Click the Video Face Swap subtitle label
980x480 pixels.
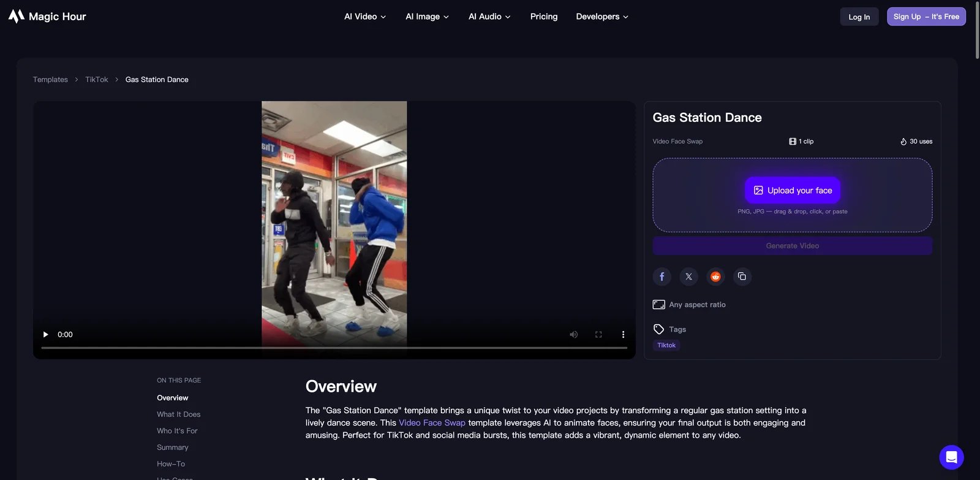pos(677,142)
